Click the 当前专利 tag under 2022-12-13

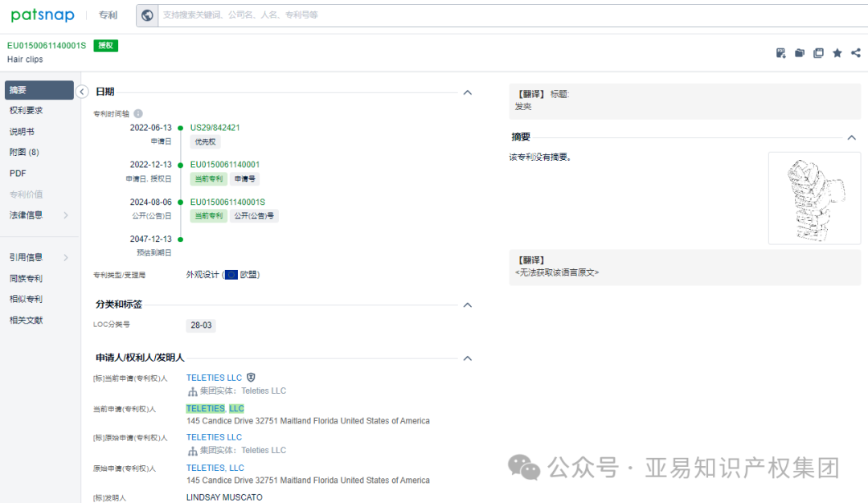point(209,178)
